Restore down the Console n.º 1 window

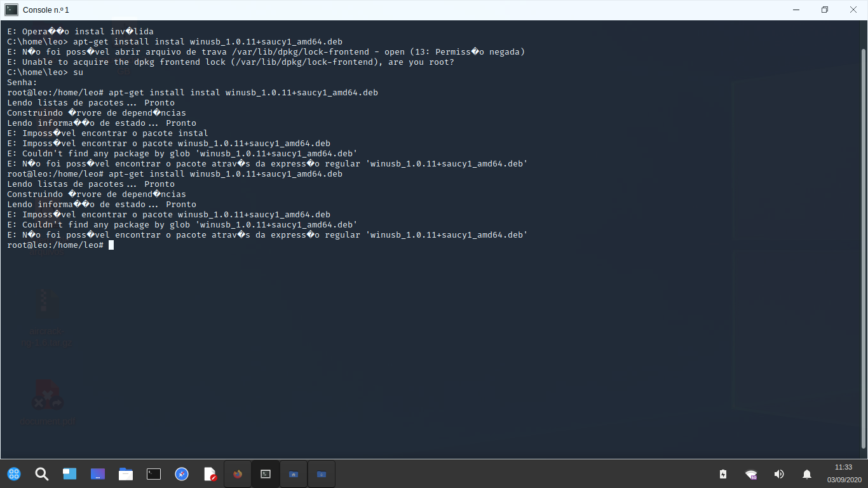click(825, 10)
